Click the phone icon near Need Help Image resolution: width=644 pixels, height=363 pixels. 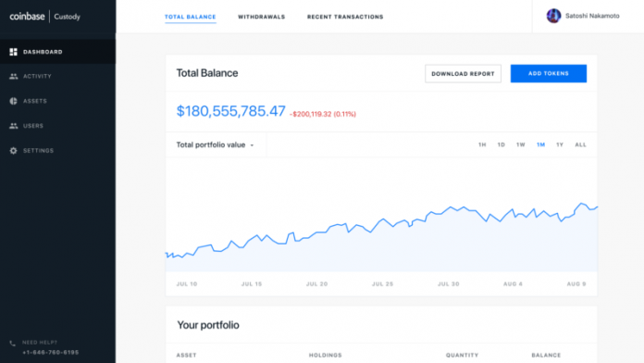coord(13,343)
